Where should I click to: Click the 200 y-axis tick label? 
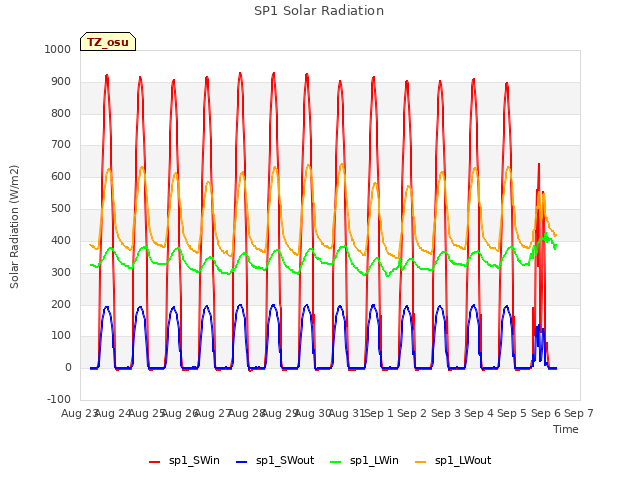[61, 304]
